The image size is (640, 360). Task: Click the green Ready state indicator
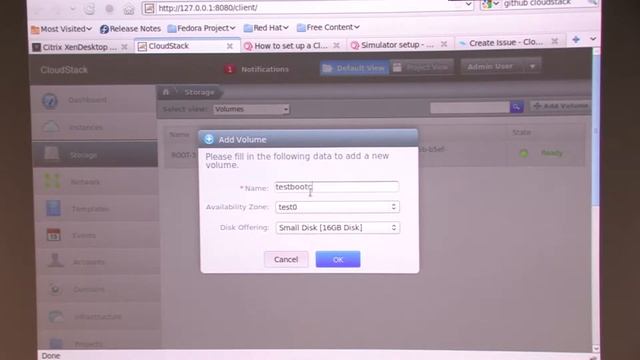click(523, 154)
